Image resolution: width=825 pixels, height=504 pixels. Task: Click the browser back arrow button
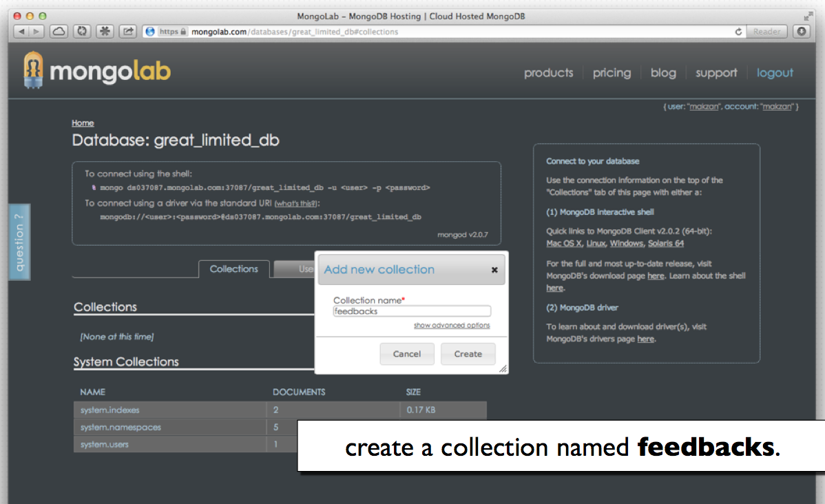21,32
